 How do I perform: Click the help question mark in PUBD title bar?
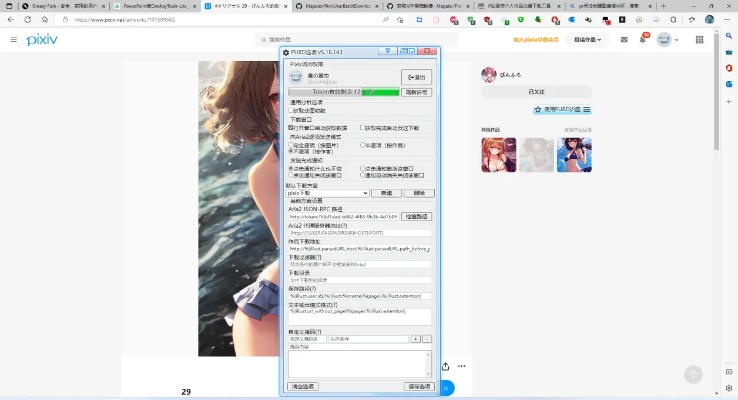point(388,51)
